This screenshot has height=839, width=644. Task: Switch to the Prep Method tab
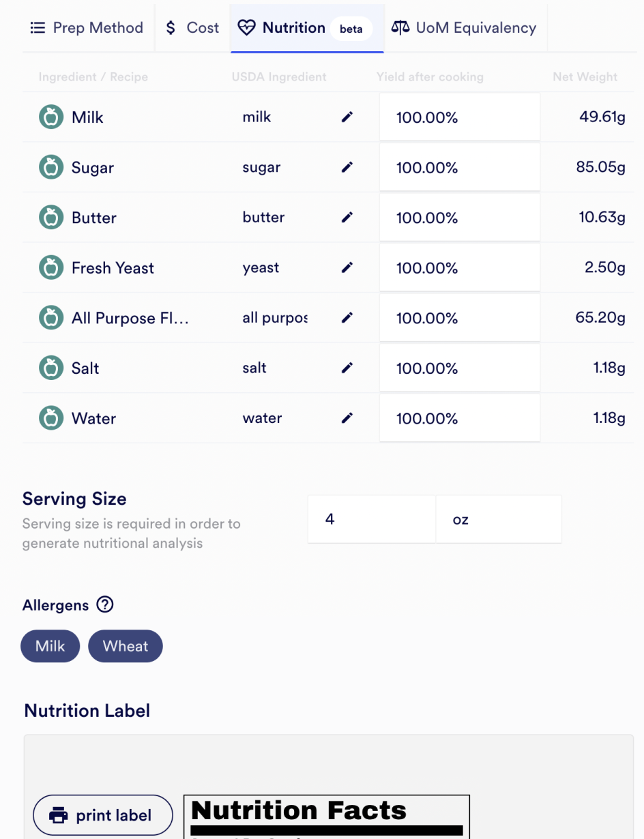point(87,28)
